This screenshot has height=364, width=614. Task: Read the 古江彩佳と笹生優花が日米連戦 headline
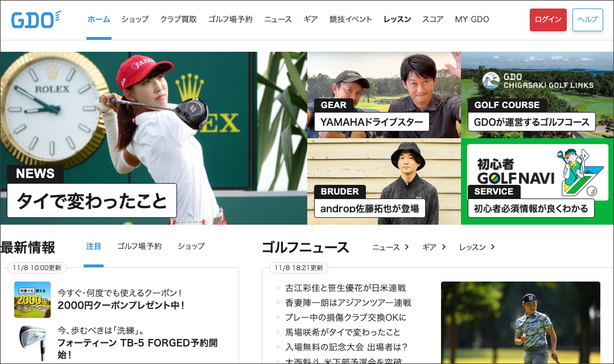345,288
